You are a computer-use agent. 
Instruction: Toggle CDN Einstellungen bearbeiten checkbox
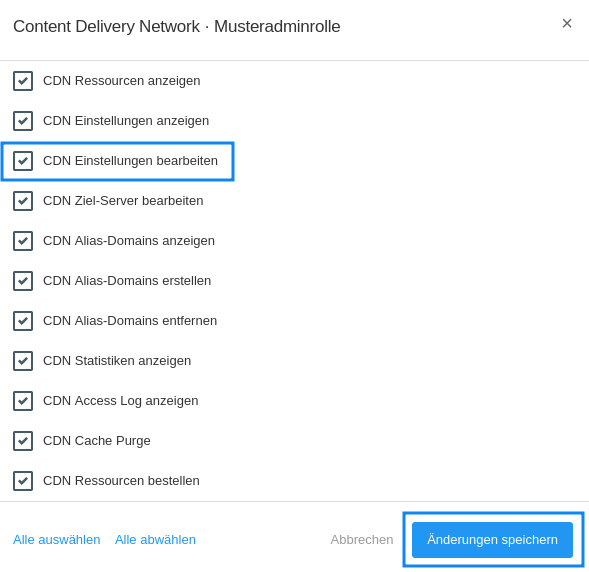coord(23,161)
